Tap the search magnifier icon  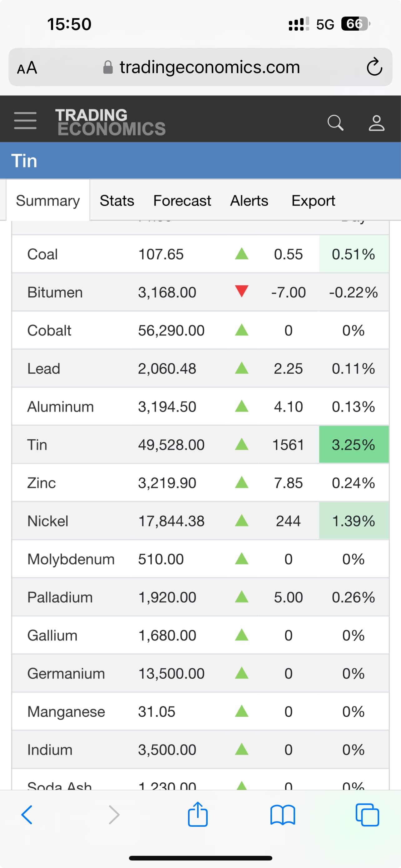pyautogui.click(x=335, y=122)
